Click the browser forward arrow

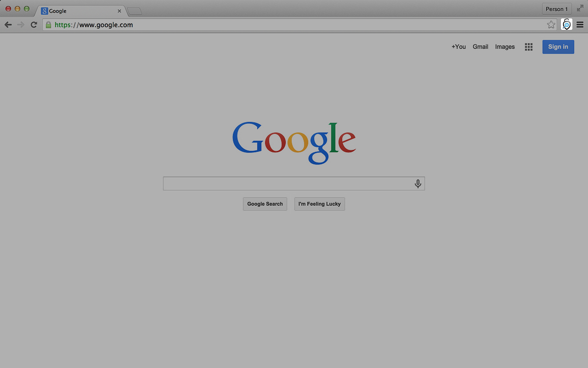click(21, 25)
